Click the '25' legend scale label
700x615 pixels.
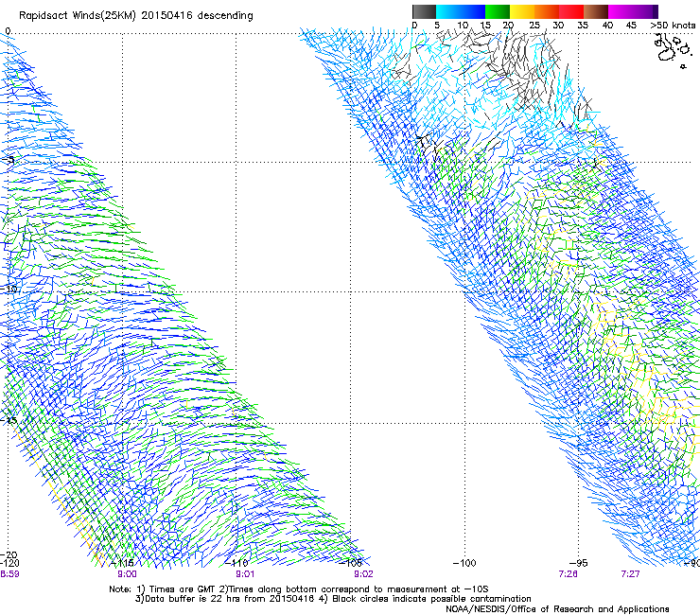click(x=534, y=25)
